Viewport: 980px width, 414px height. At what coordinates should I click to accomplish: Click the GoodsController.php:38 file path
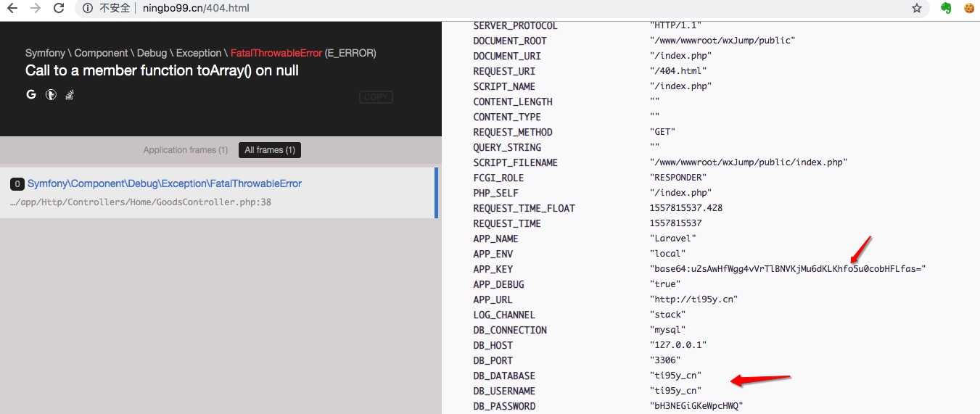tap(141, 202)
